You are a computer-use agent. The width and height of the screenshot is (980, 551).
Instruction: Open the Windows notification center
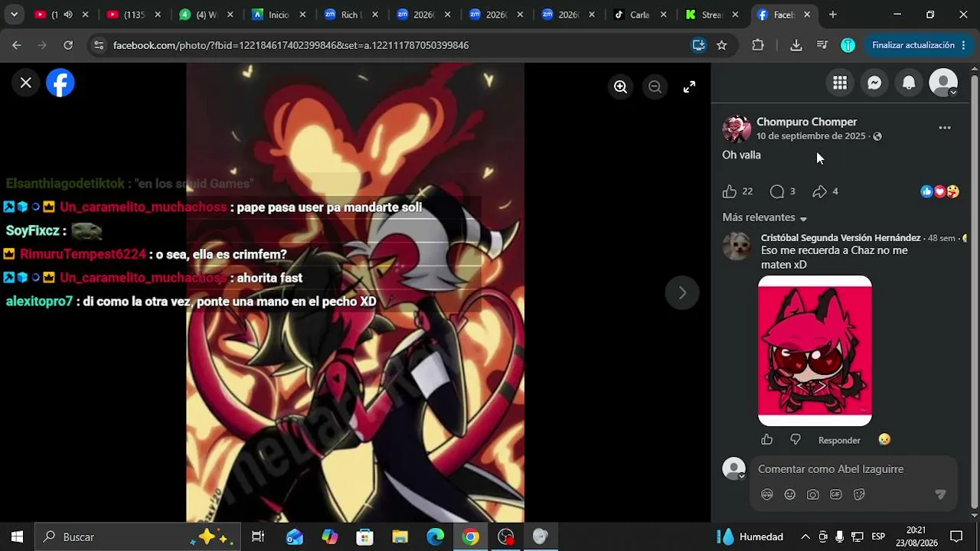(956, 537)
